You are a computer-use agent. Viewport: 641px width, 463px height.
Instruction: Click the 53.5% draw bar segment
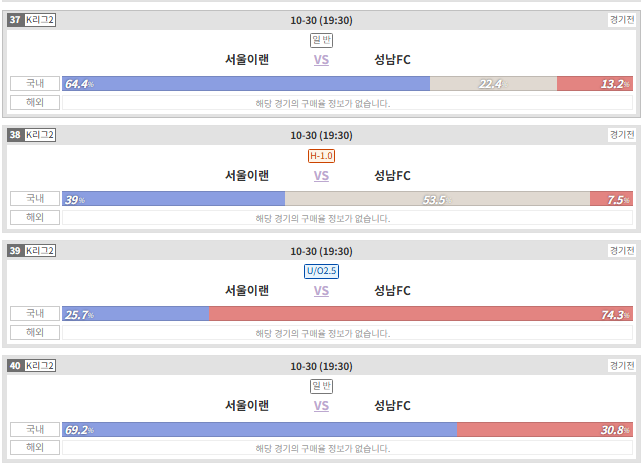tap(437, 199)
